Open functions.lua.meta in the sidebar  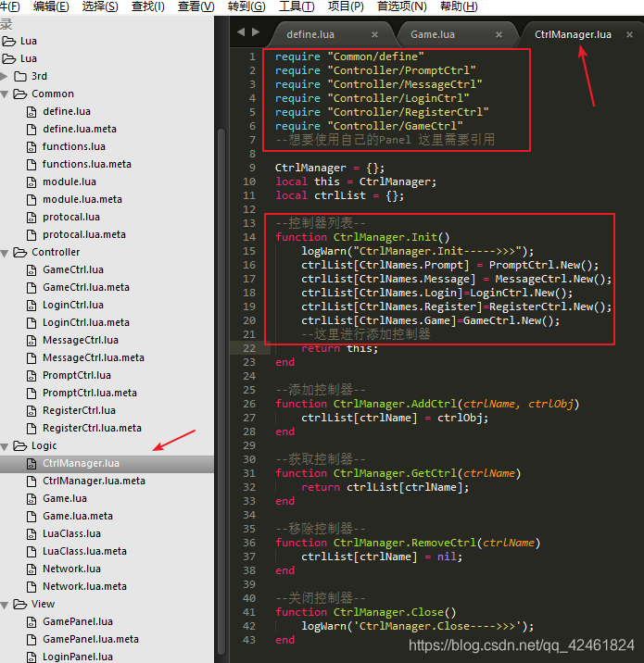87,164
